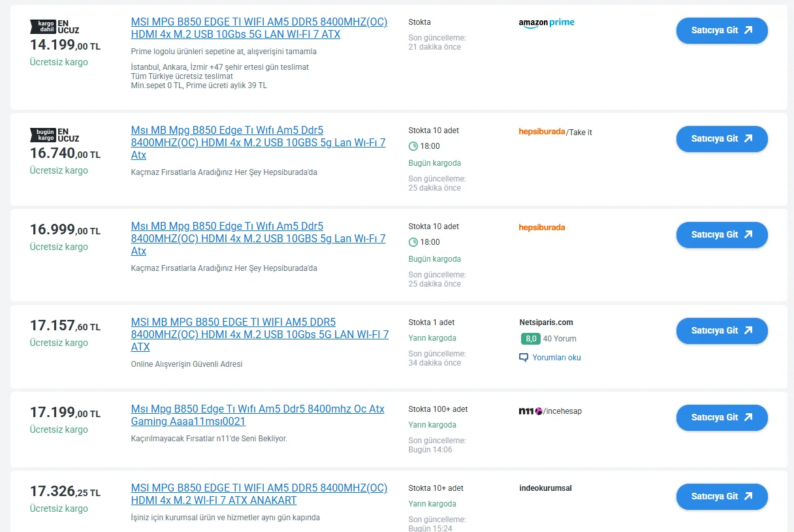Click the speech bubble icon beside Yorumları oku
794x532 pixels.
pos(523,358)
